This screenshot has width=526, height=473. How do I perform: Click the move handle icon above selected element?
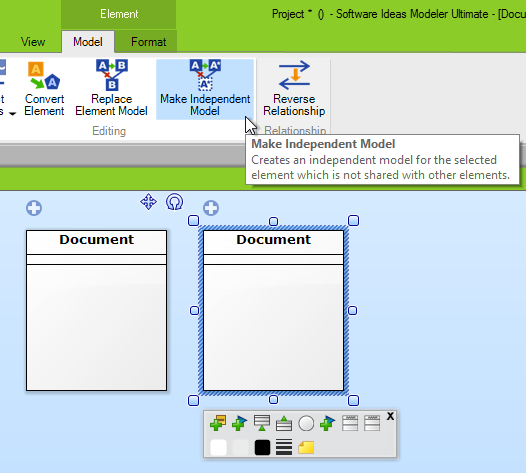(x=148, y=202)
